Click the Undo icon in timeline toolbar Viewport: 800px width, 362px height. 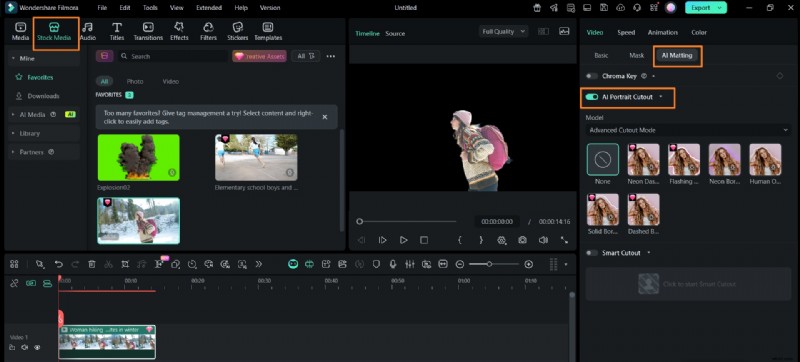pyautogui.click(x=59, y=264)
